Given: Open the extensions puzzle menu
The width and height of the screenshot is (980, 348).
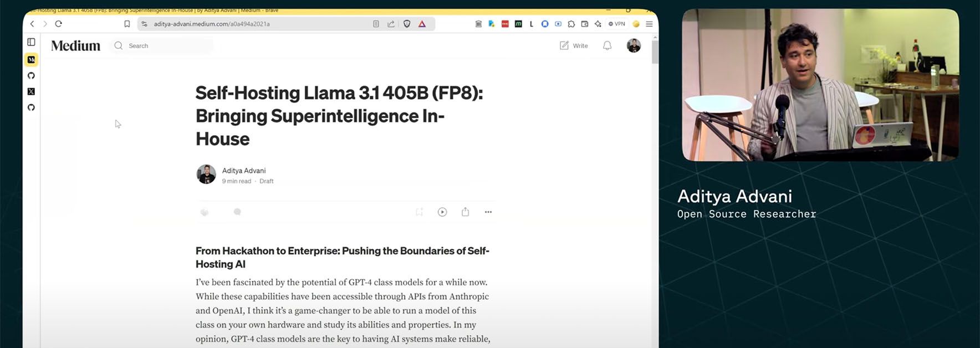Looking at the screenshot, I should pyautogui.click(x=571, y=24).
